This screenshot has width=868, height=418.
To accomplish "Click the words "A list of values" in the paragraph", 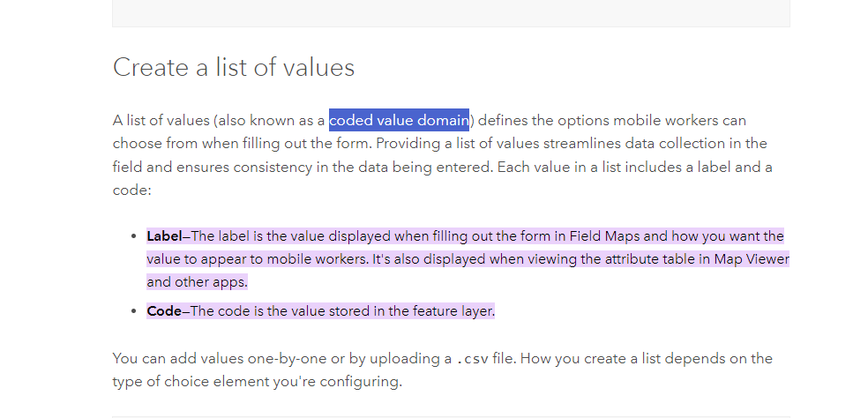I will (161, 120).
